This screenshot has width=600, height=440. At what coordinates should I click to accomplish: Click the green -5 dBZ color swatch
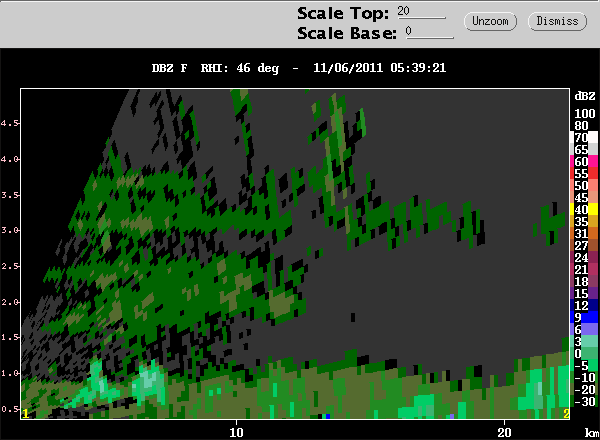[593, 365]
